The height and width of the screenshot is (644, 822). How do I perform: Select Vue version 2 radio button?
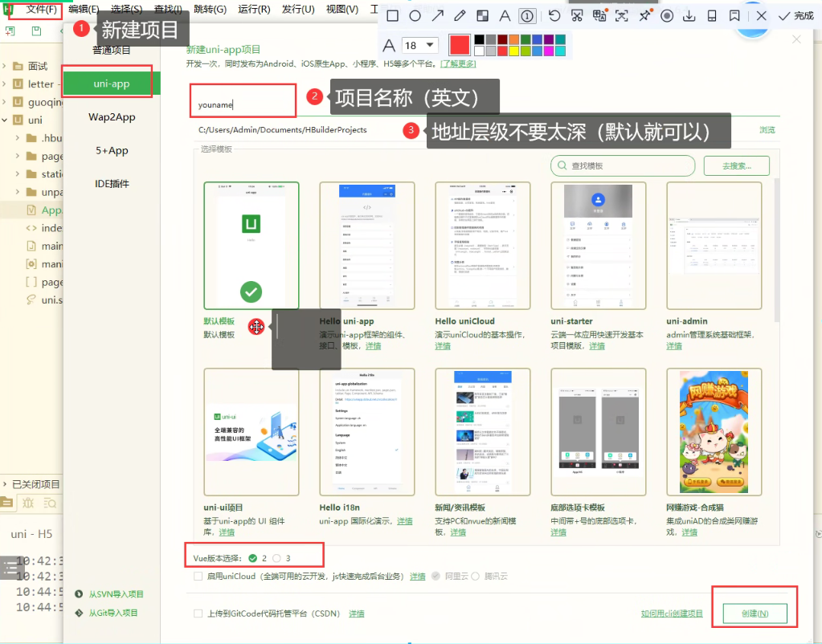click(252, 558)
